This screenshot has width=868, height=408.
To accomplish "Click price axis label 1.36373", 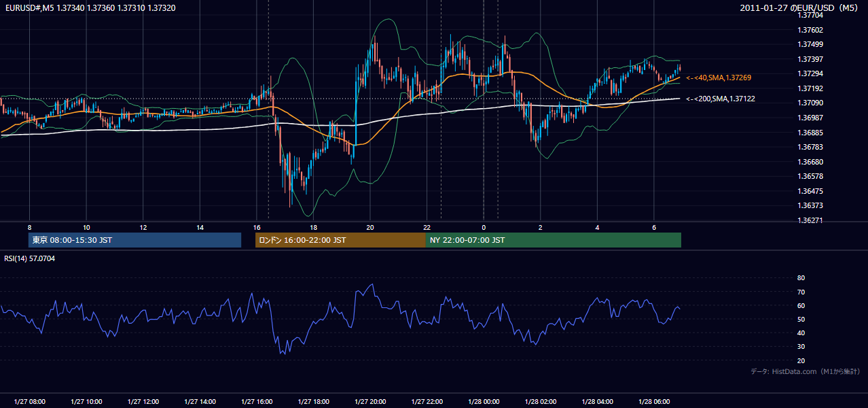I will [x=811, y=205].
